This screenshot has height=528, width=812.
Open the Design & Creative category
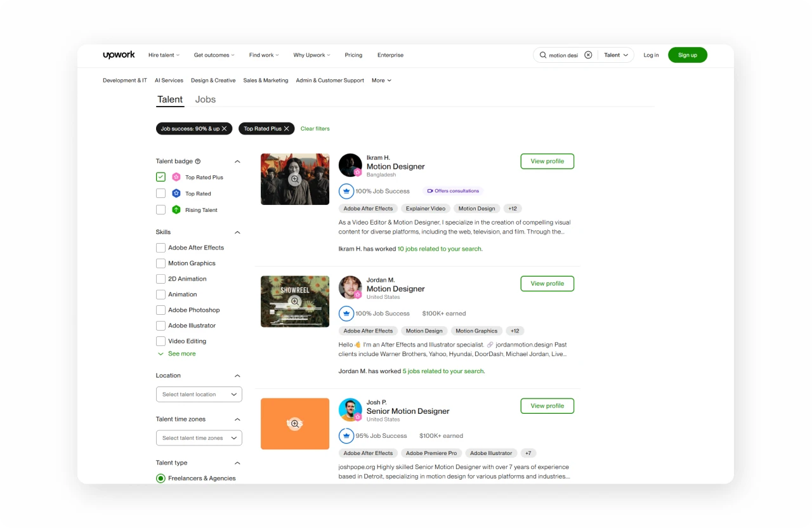[213, 81]
